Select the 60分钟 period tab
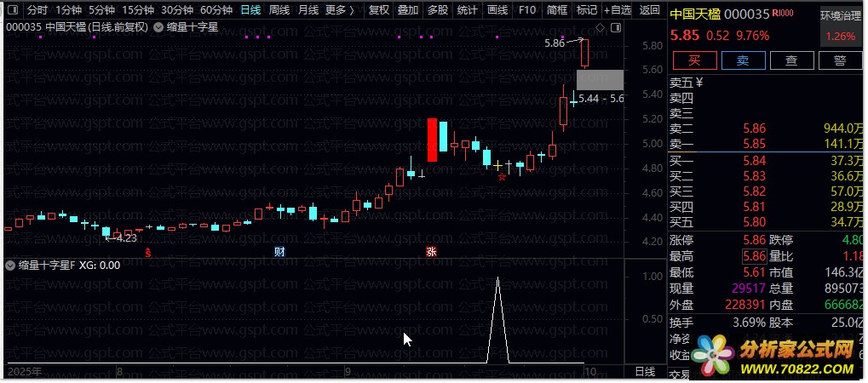The width and height of the screenshot is (868, 383). (x=216, y=9)
